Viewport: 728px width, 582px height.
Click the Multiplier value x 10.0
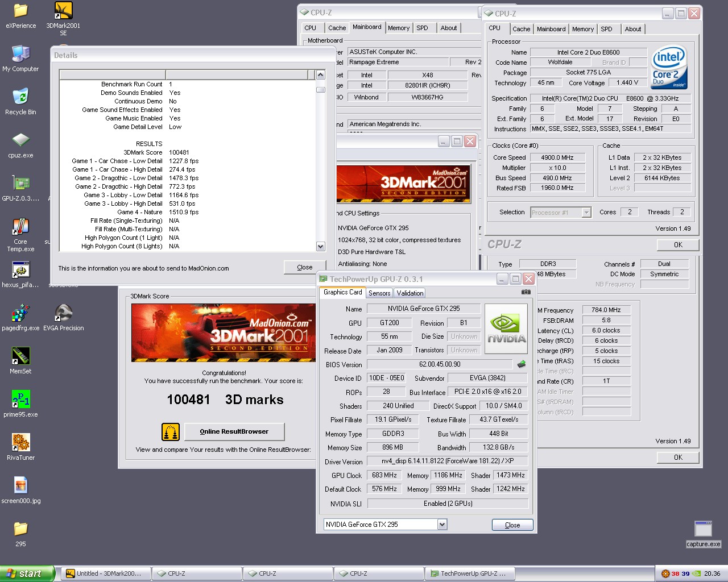(x=557, y=168)
